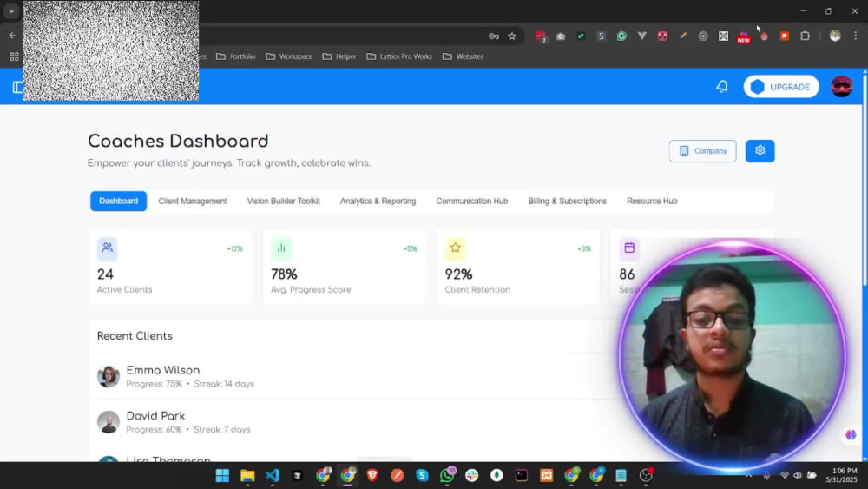Click the Company button
The image size is (868, 489).
point(702,151)
